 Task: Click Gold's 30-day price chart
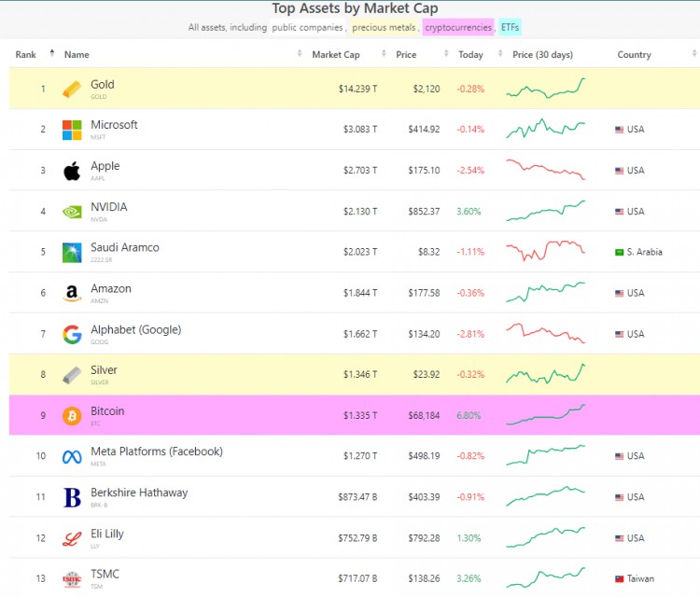546,89
